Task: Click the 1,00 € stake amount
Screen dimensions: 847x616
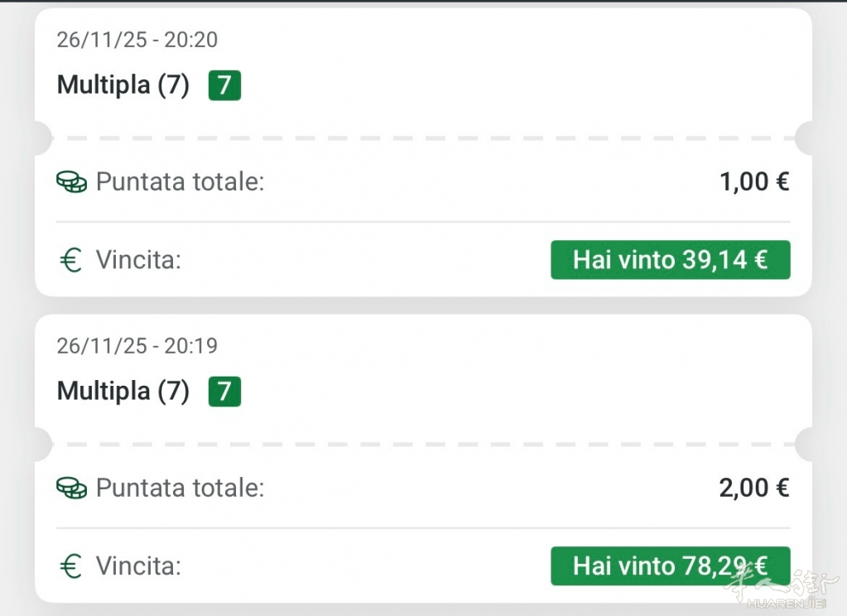Action: (x=754, y=182)
